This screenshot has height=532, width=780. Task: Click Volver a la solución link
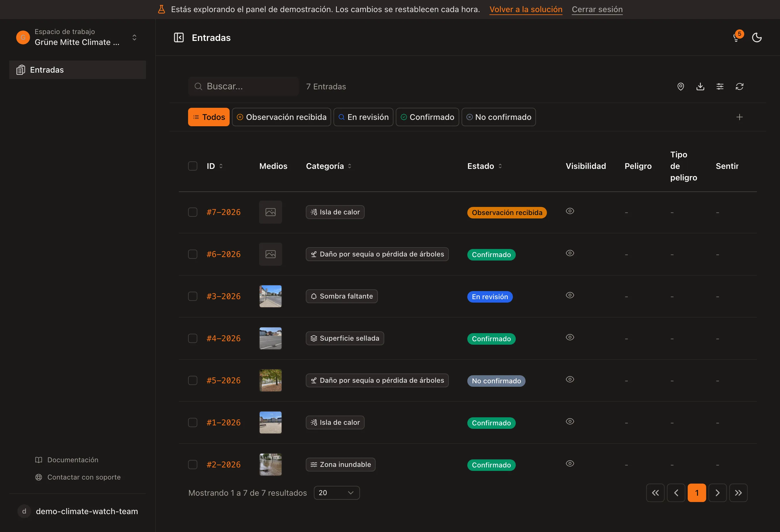click(526, 10)
